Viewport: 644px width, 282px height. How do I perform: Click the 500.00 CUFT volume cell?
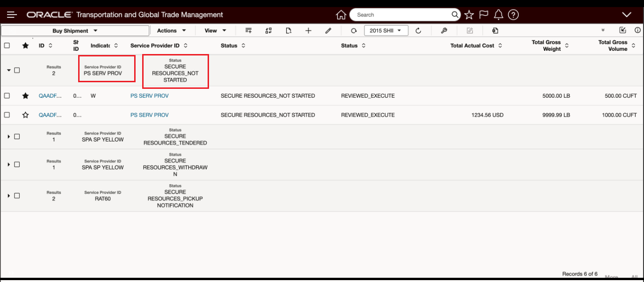pyautogui.click(x=620, y=96)
